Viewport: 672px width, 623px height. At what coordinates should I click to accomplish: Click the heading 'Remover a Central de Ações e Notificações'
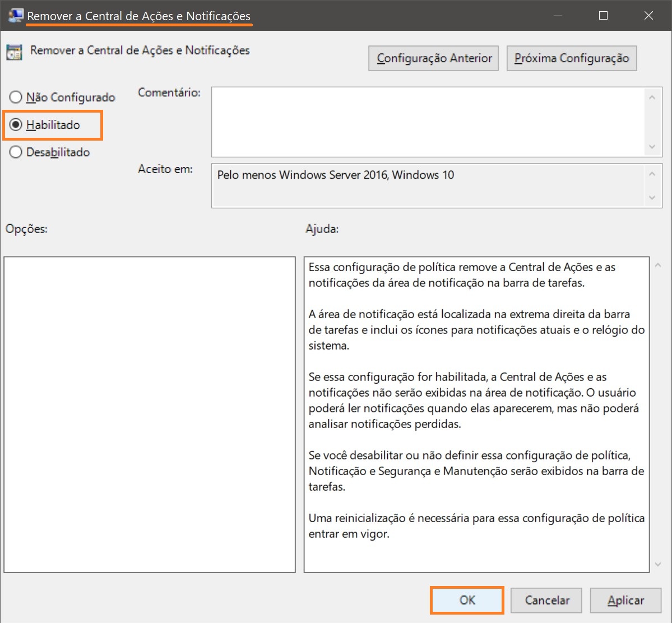[x=140, y=50]
